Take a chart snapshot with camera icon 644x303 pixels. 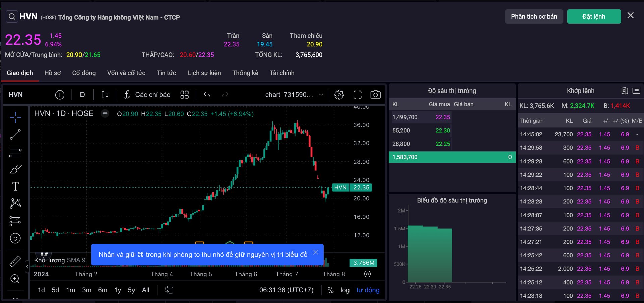pyautogui.click(x=375, y=95)
